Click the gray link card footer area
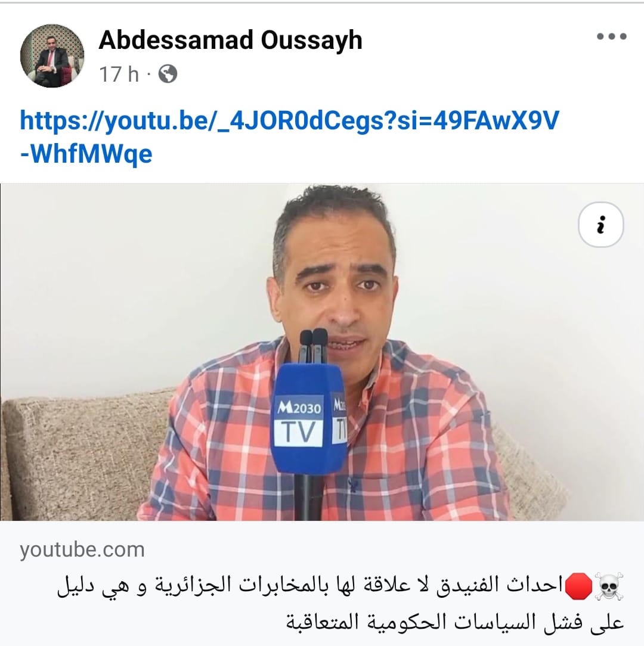 click(322, 583)
